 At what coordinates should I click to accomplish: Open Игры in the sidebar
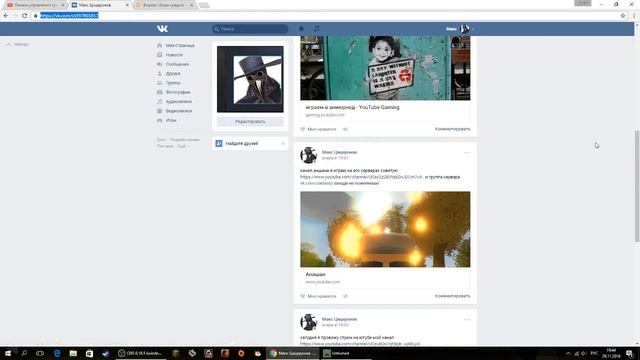[x=171, y=120]
